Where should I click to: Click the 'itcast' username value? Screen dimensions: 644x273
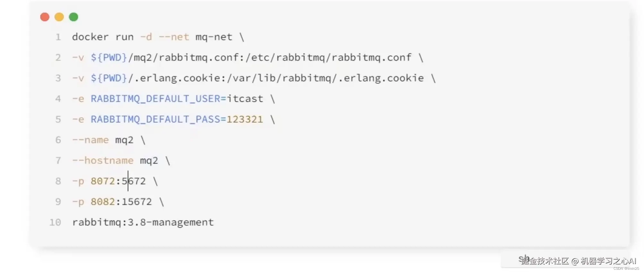(245, 99)
